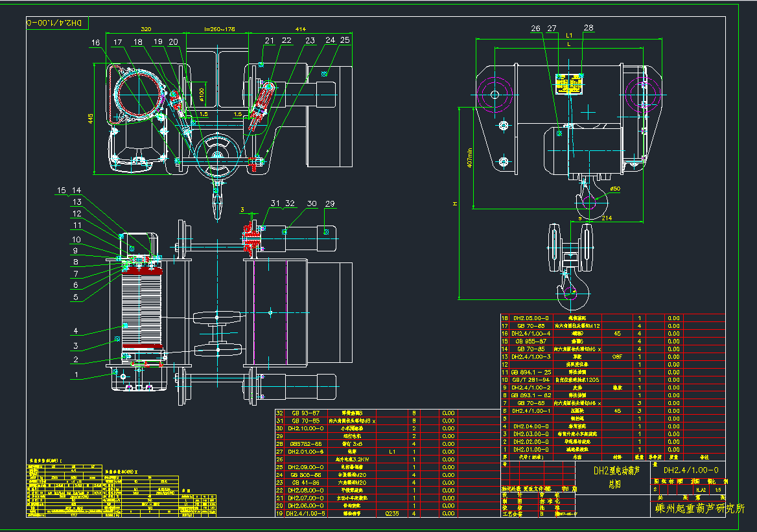Select title block number DH2.4/1.00-0
The width and height of the screenshot is (757, 532).
pos(690,470)
